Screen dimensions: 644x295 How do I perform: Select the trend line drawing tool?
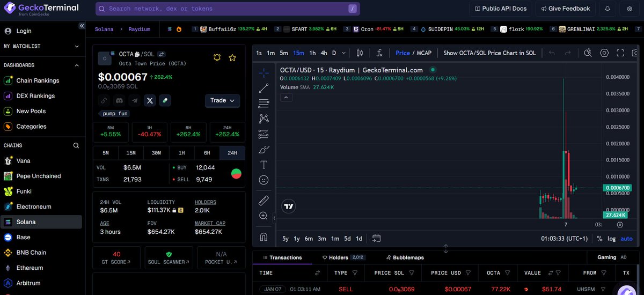click(x=264, y=88)
